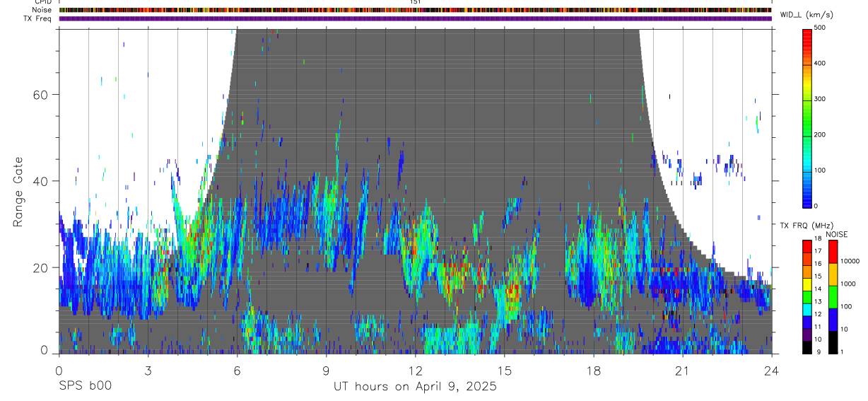Click the blue bottom of the WID colorbar
868x401 pixels.
(807, 198)
